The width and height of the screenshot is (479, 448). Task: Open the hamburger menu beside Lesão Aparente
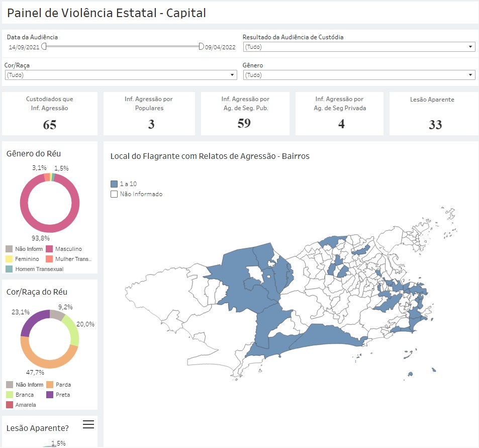pos(88,425)
